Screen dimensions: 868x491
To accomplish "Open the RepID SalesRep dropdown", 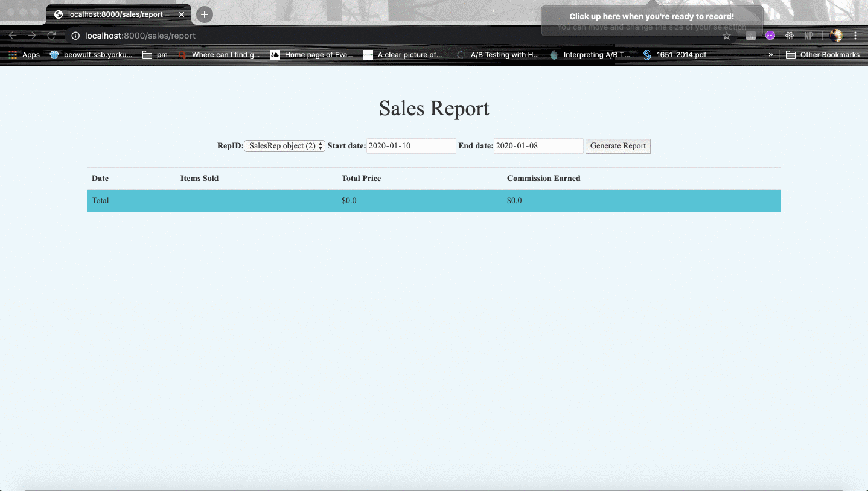I will [284, 146].
